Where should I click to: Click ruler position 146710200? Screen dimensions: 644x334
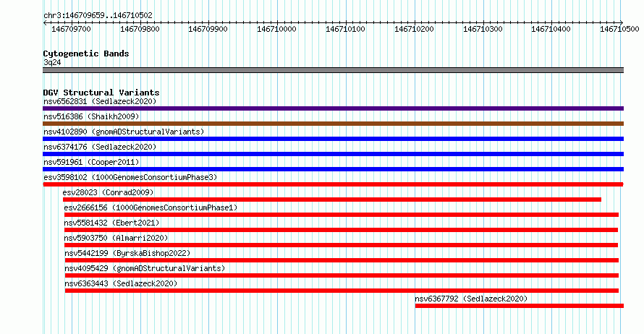414,29
